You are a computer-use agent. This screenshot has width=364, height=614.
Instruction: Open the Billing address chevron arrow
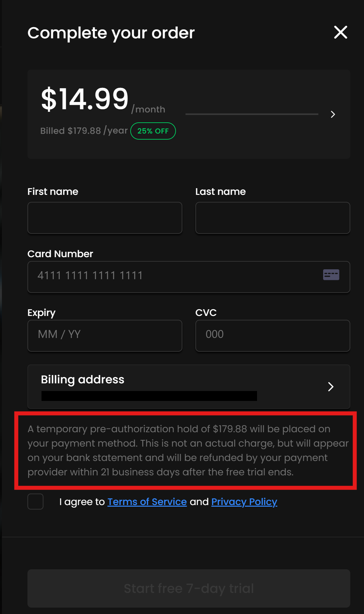click(331, 387)
